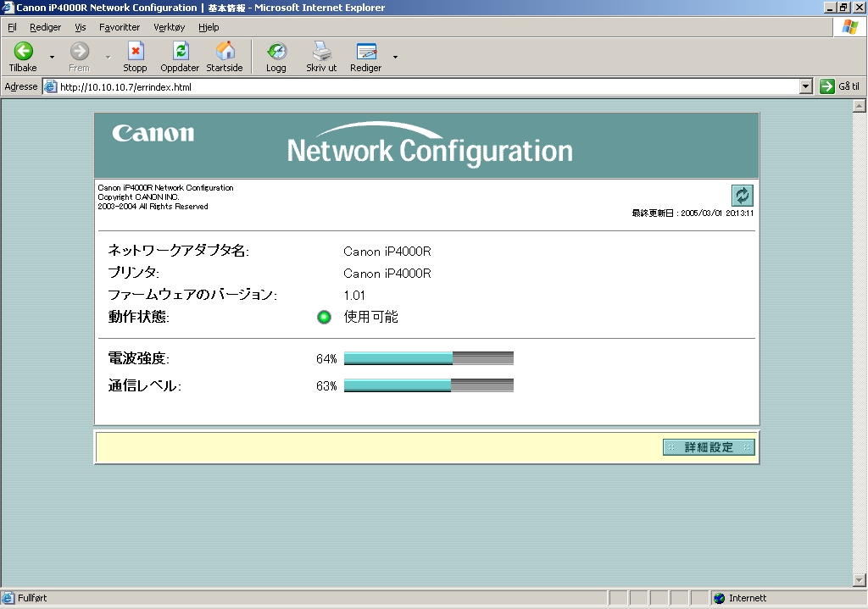Open the Fil menu
The image size is (868, 609).
pos(12,27)
